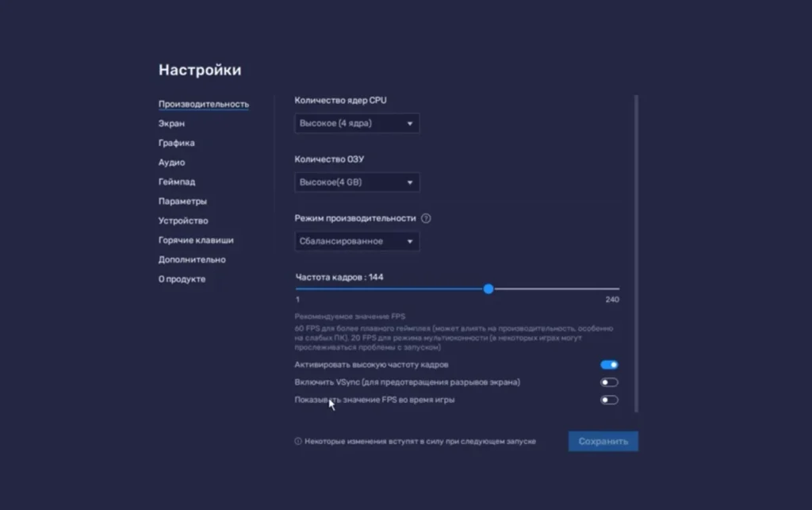
Task: Switch to Горячие клавиши section
Action: pos(196,240)
